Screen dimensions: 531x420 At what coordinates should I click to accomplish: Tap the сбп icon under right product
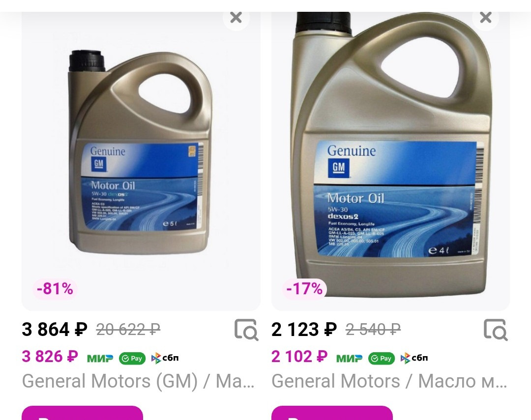pos(414,358)
